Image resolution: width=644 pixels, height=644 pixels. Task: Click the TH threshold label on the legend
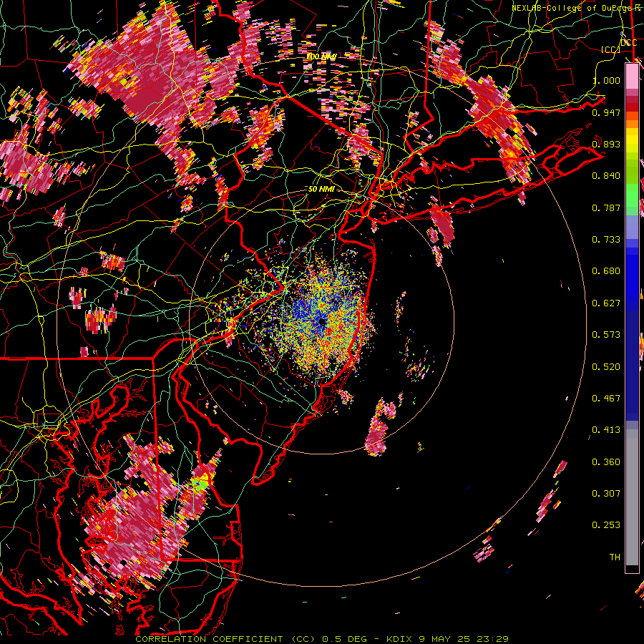coord(615,557)
